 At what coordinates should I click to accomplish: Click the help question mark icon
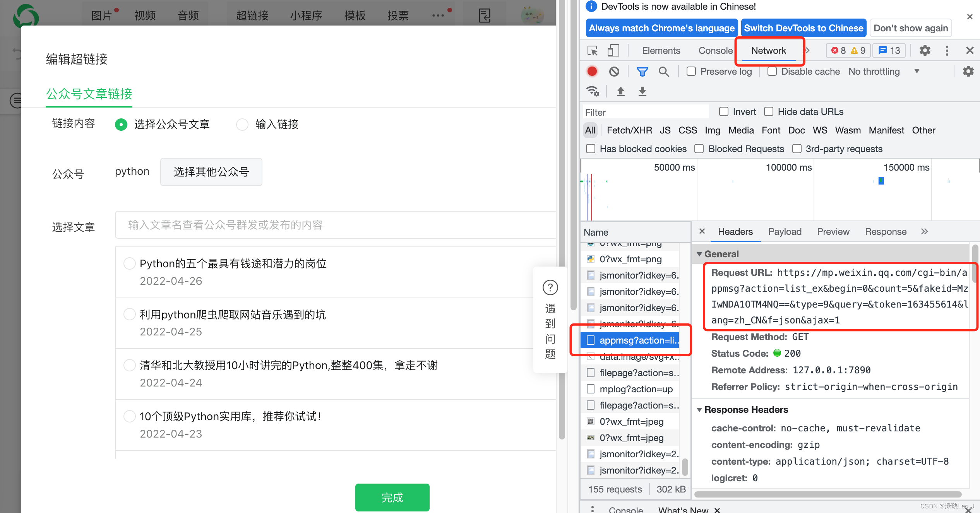tap(550, 287)
